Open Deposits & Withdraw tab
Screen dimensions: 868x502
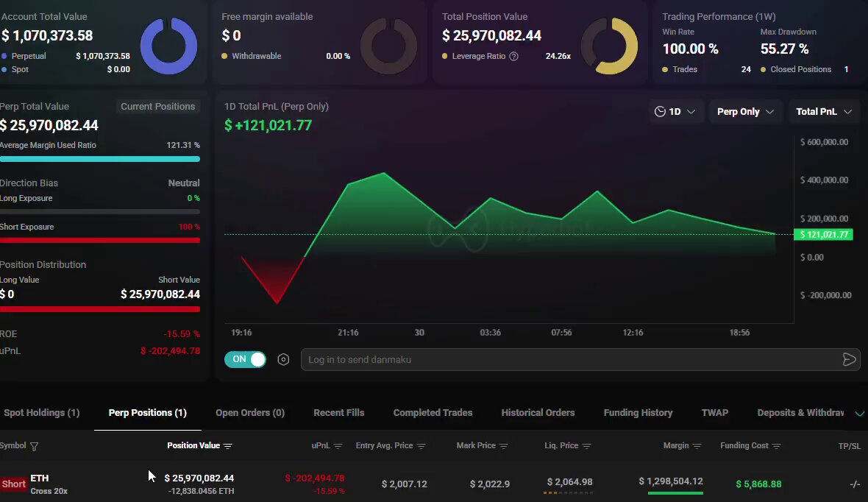pos(800,413)
